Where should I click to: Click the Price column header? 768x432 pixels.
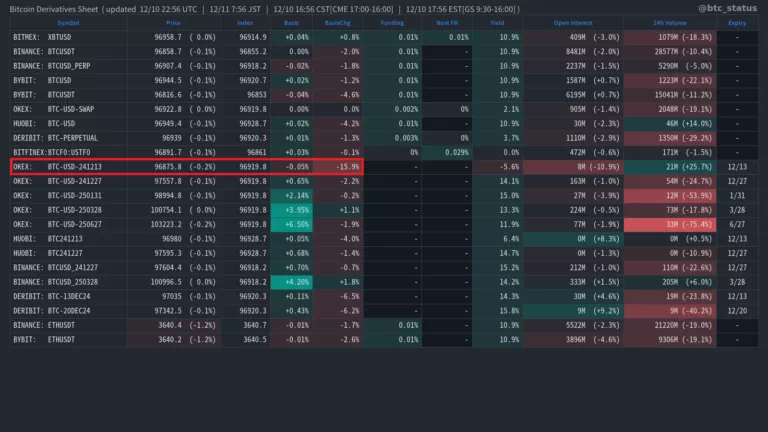coord(173,23)
